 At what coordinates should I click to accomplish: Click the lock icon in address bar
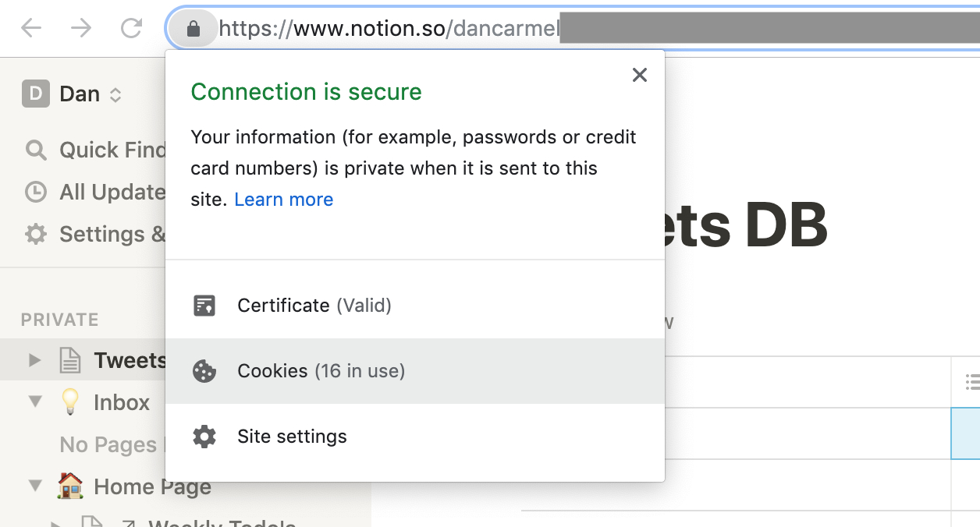click(194, 30)
